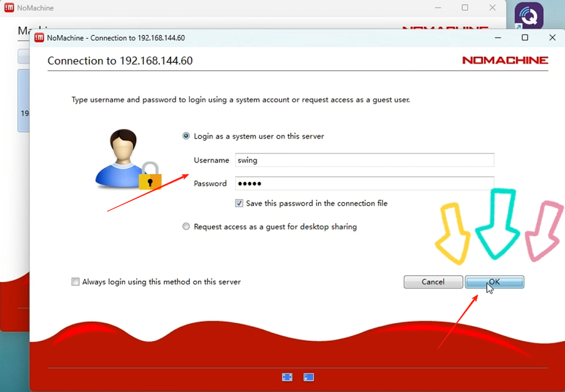Enable Always login using this method checkbox
The width and height of the screenshot is (565, 392).
[x=75, y=282]
